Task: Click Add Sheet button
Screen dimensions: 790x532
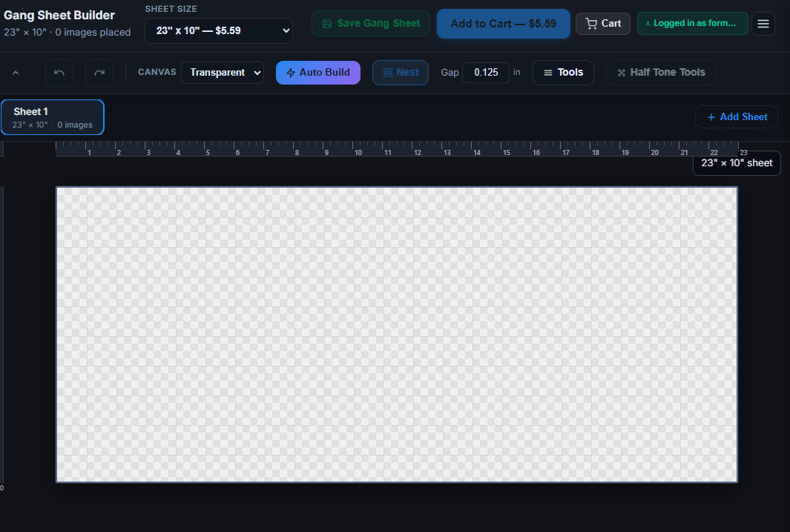Action: [x=736, y=117]
